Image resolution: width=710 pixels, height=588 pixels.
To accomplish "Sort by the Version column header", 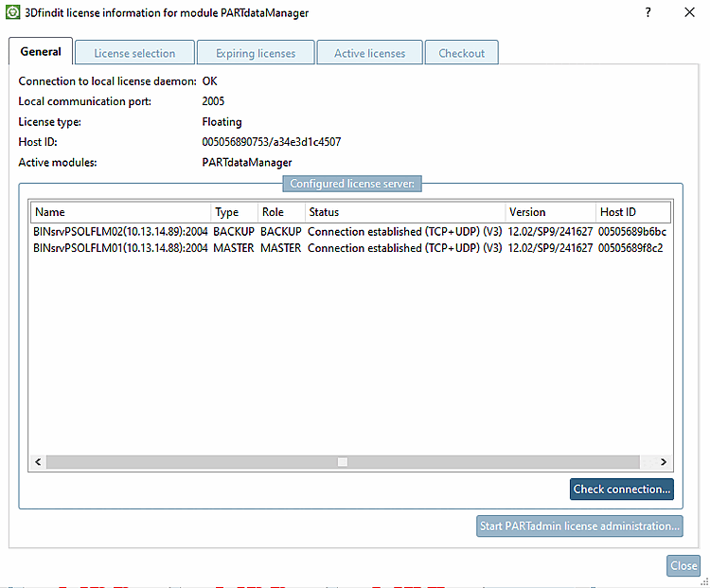I will point(550,212).
